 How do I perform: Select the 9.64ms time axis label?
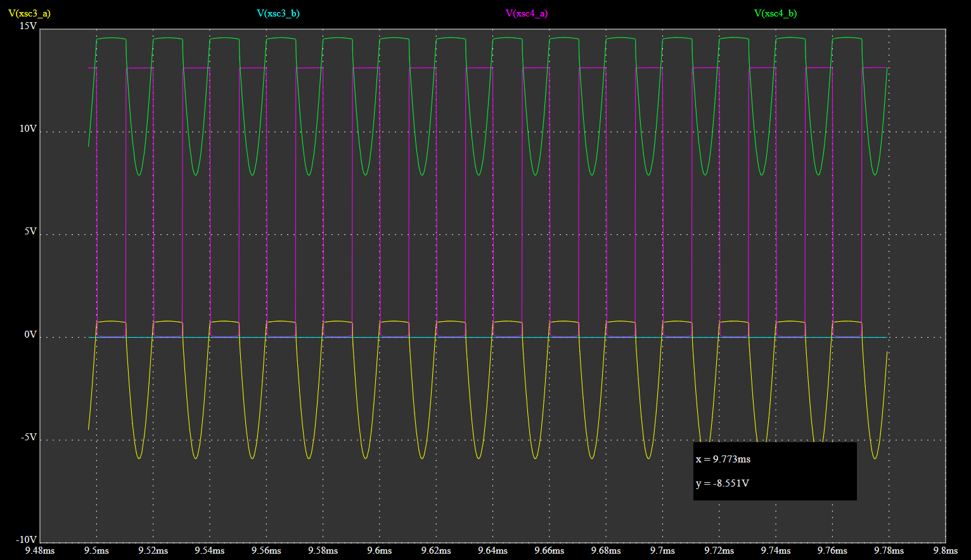tap(492, 550)
